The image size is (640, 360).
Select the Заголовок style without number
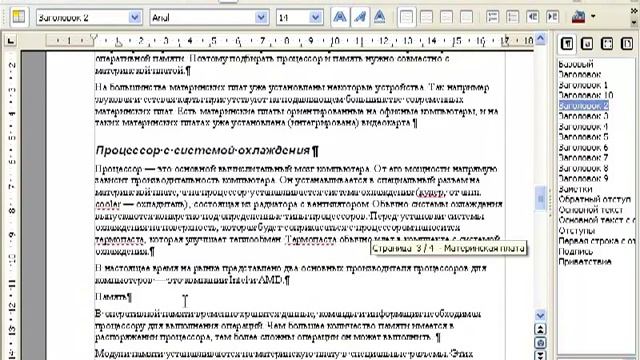580,74
